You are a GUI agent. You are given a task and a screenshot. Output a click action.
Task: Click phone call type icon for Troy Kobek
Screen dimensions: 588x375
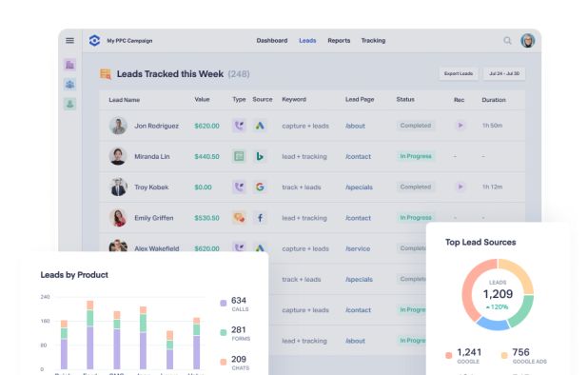tap(239, 187)
